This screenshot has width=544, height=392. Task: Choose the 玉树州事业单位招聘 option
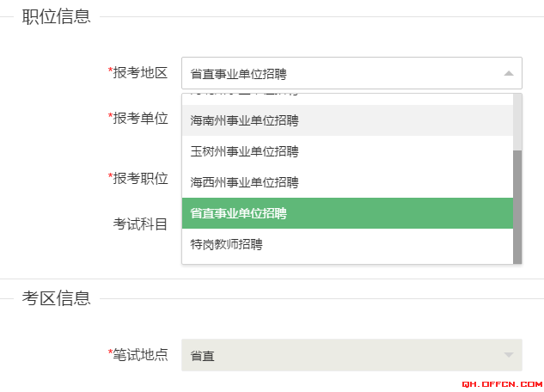tap(347, 151)
